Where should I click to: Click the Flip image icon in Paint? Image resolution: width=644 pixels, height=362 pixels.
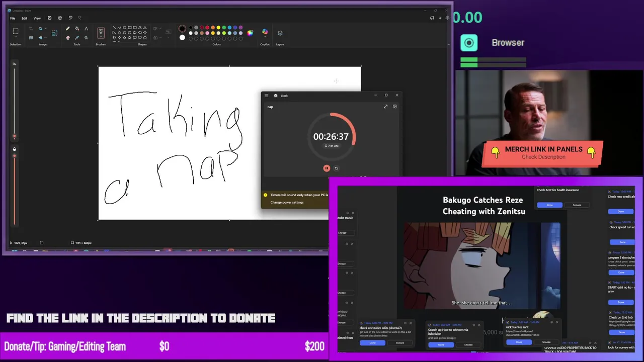40,37
